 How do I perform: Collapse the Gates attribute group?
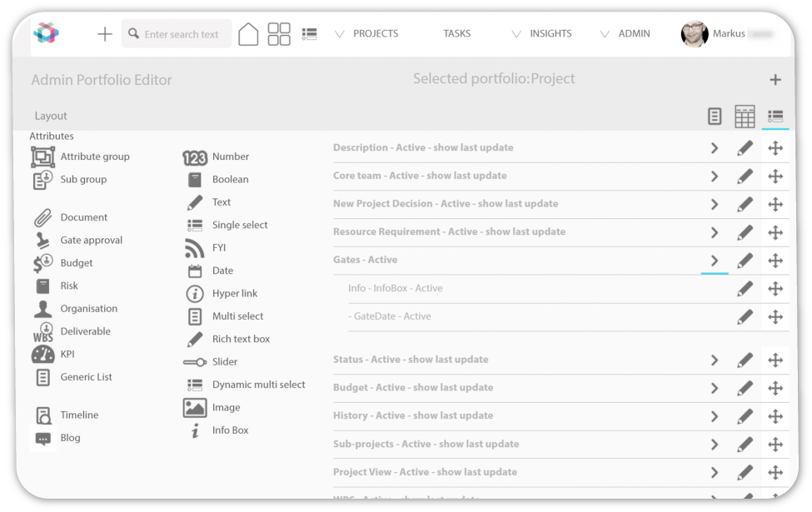click(715, 261)
